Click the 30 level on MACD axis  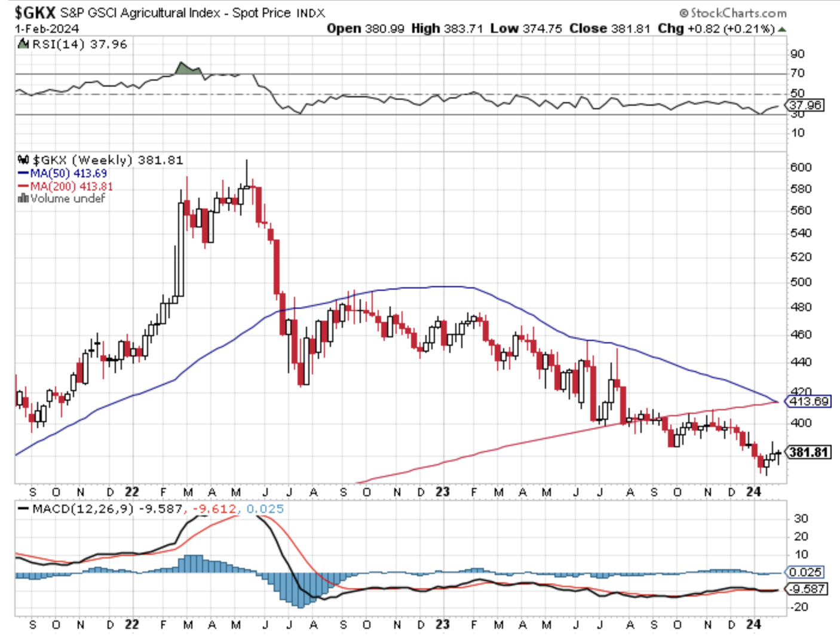(801, 518)
